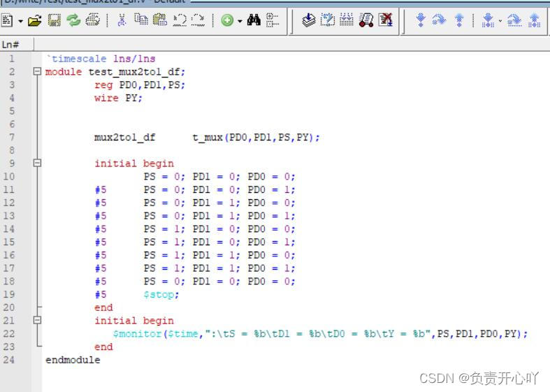Collapse the initial begin fold at line 21
Image resolution: width=550 pixels, height=392 pixels.
coord(37,320)
